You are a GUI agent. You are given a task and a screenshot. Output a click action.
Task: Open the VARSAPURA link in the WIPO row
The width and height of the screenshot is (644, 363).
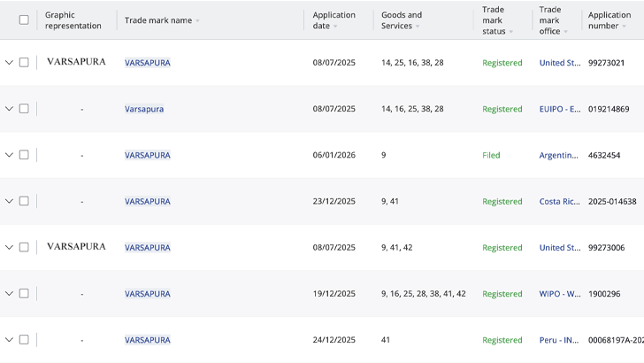click(x=148, y=294)
